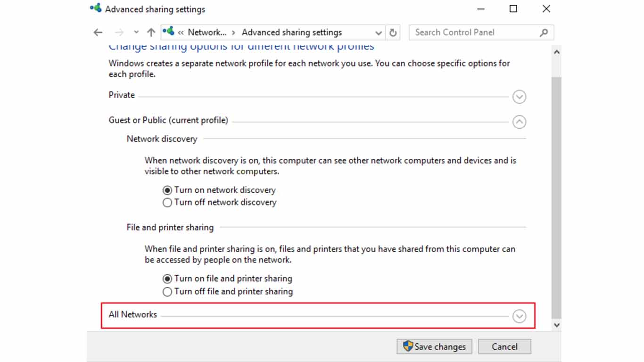Open the Network breadcrumb in address bar
The image size is (644, 362).
[206, 32]
